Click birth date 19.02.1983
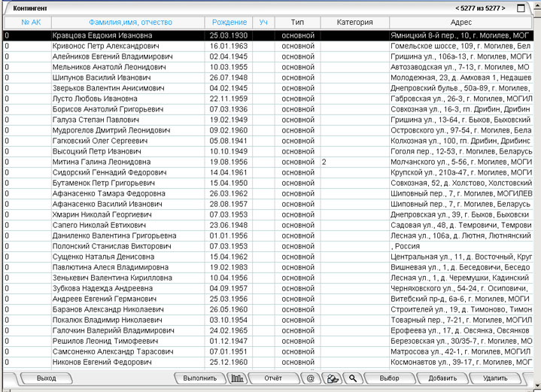541x392 pixels. [x=229, y=267]
